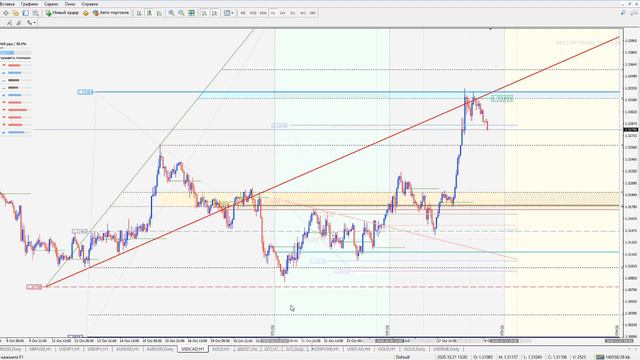This screenshot has height=360, width=640.
Task: Click the connection status indicator in the status bar
Action: pyautogui.click(x=613, y=357)
